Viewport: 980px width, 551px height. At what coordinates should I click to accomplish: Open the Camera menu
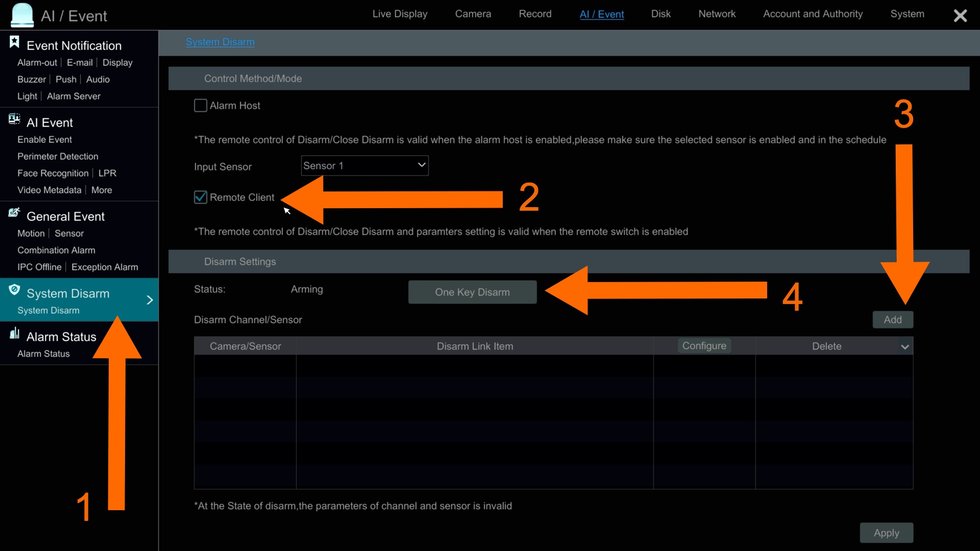point(473,14)
